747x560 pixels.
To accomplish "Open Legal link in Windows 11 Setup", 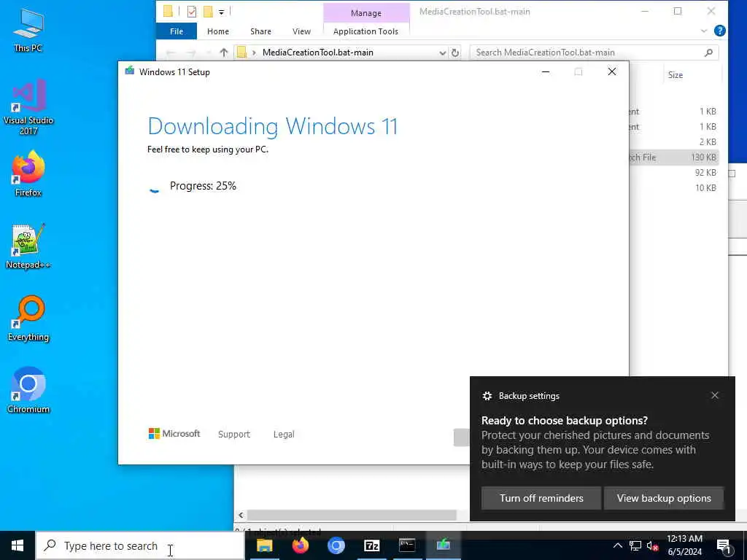I will pyautogui.click(x=284, y=435).
